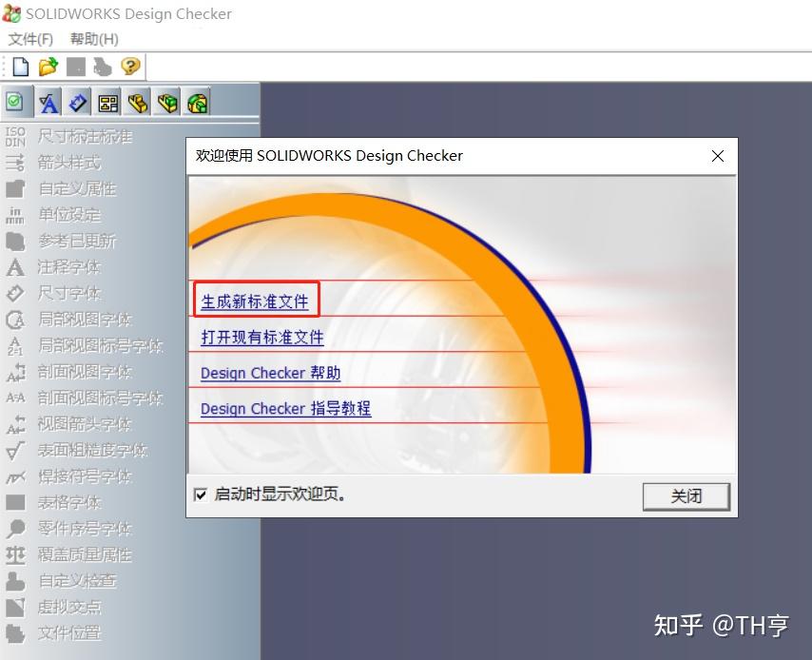Select the green checkmark validation tab icon
812x660 pixels.
(13, 102)
